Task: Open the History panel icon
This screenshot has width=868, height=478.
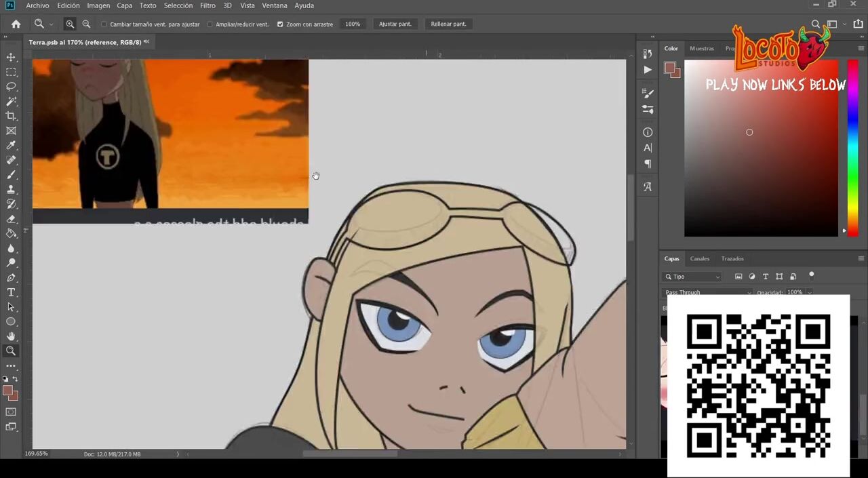Action: coord(648,54)
